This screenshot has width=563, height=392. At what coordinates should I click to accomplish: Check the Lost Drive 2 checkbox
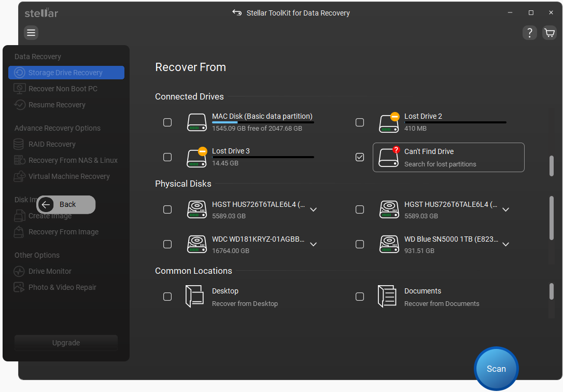360,122
